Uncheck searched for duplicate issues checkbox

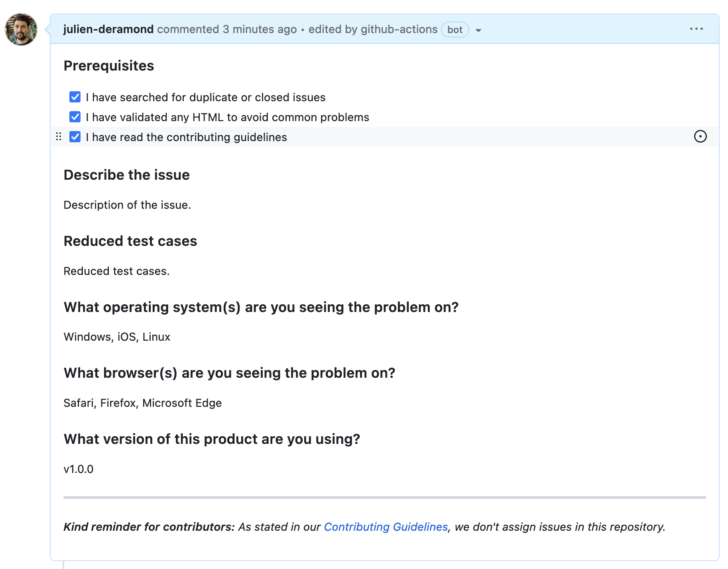click(x=75, y=97)
